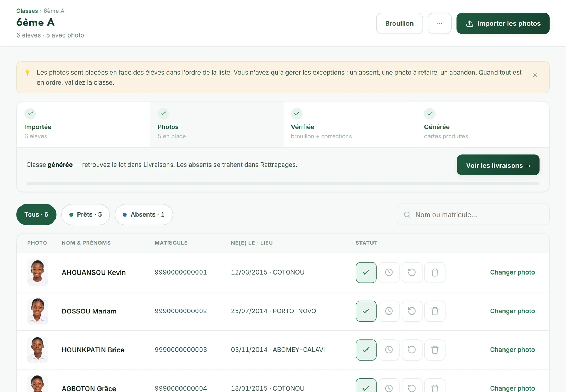Click the clock icon for DOSSOU Mariam
566x392 pixels.
[389, 311]
